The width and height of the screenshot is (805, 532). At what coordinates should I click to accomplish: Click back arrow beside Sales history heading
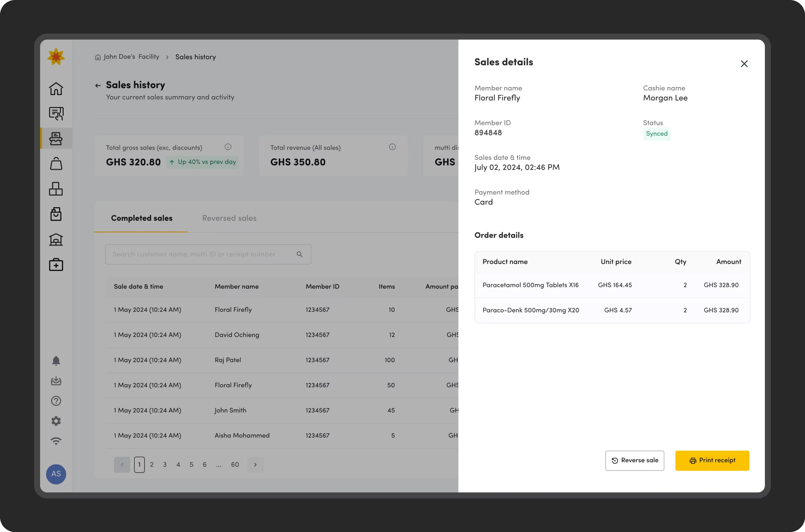(98, 85)
